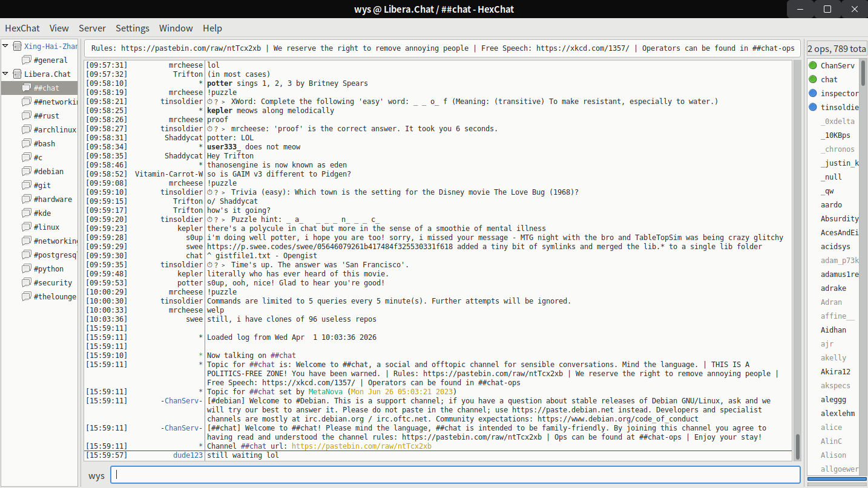The image size is (868, 488).
Task: Click the ##rust channel bubble icon
Action: [27, 116]
